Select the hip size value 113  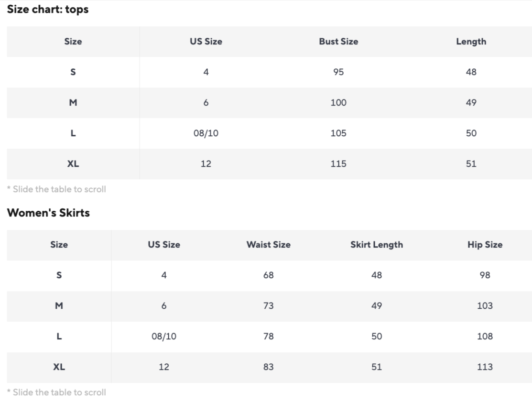[x=485, y=367]
